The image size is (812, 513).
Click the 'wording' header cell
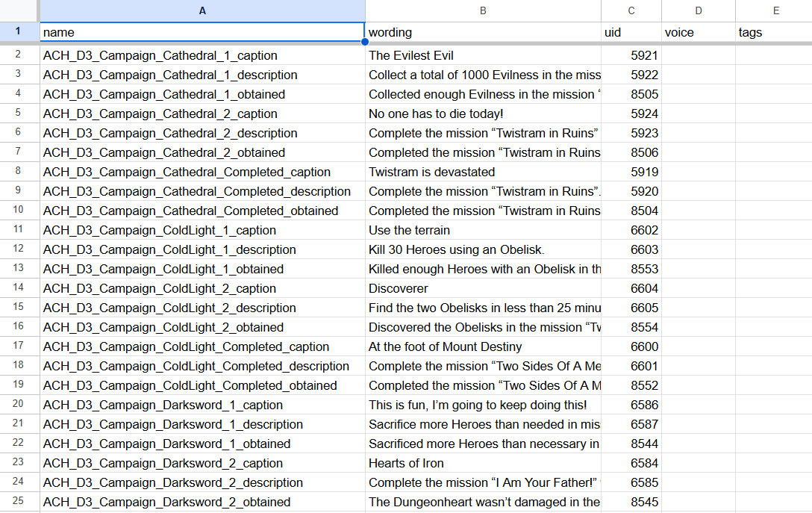(x=483, y=32)
